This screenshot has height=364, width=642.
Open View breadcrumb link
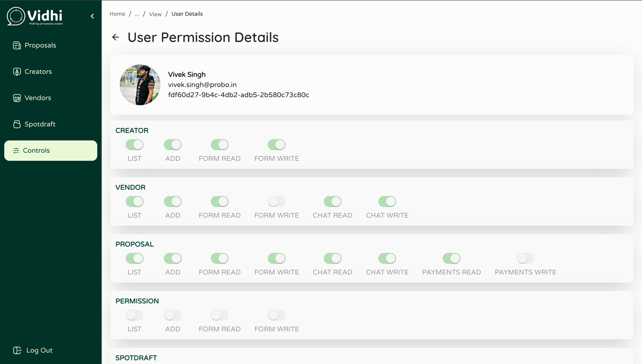click(155, 14)
